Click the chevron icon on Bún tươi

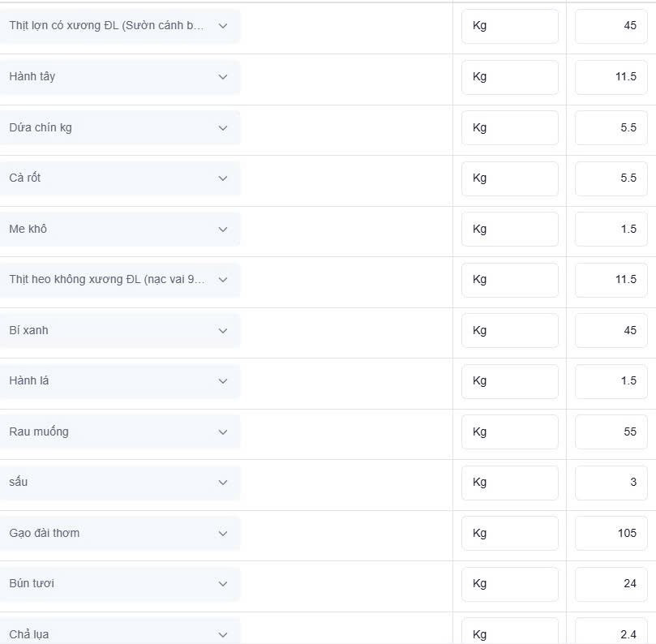pos(223,584)
